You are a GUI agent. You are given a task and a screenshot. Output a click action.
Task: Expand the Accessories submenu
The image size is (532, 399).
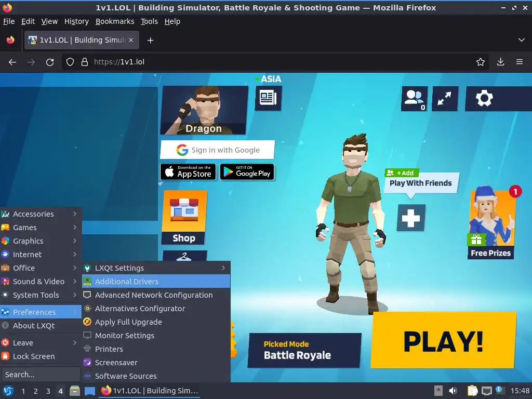click(x=41, y=214)
